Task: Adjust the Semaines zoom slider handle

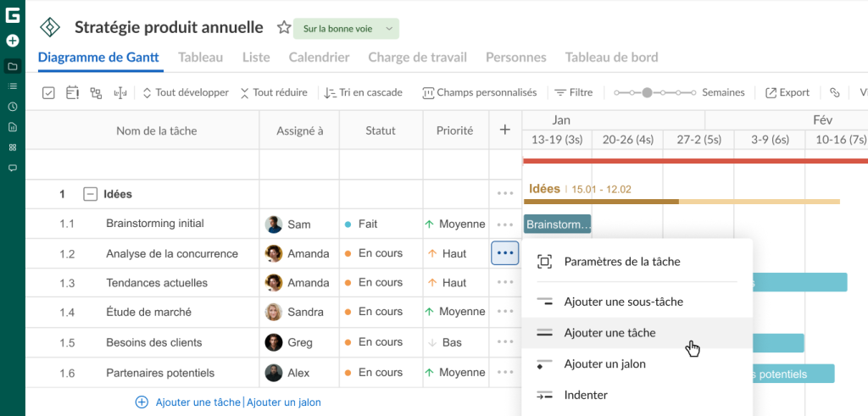Action: click(x=647, y=93)
